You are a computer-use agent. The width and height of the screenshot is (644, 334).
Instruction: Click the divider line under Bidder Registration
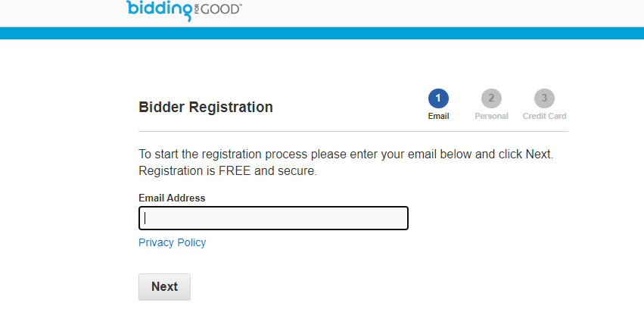click(x=353, y=132)
